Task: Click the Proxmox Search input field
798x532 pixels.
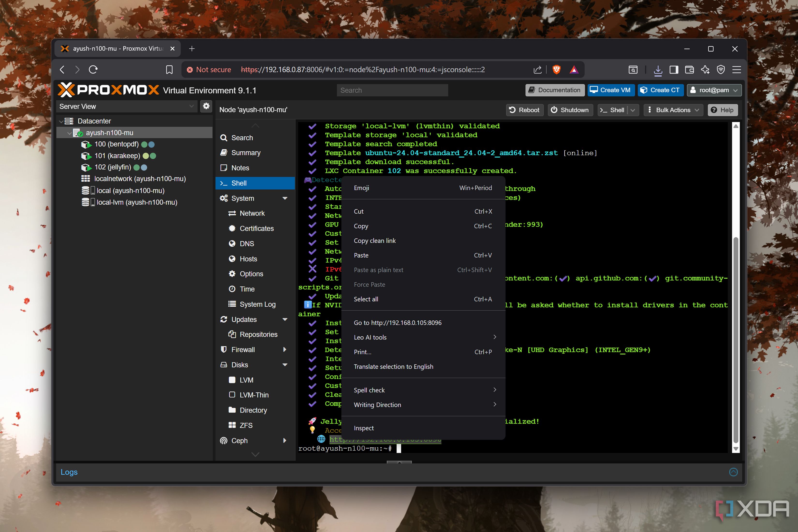Action: tap(392, 90)
